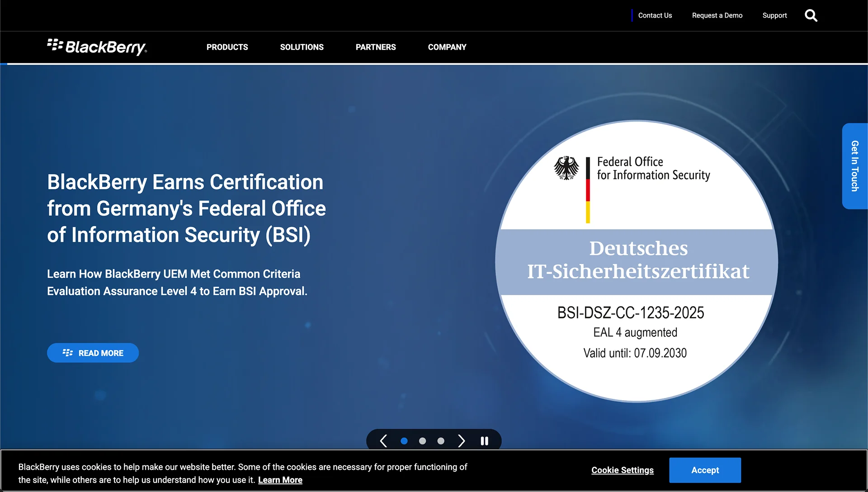Open the Company menu
The width and height of the screenshot is (868, 492).
447,47
